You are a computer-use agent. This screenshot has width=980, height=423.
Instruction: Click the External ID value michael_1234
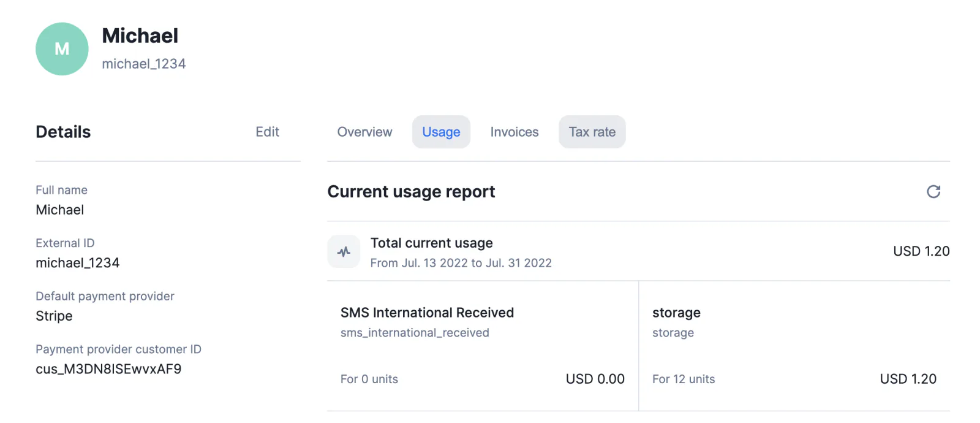(78, 263)
